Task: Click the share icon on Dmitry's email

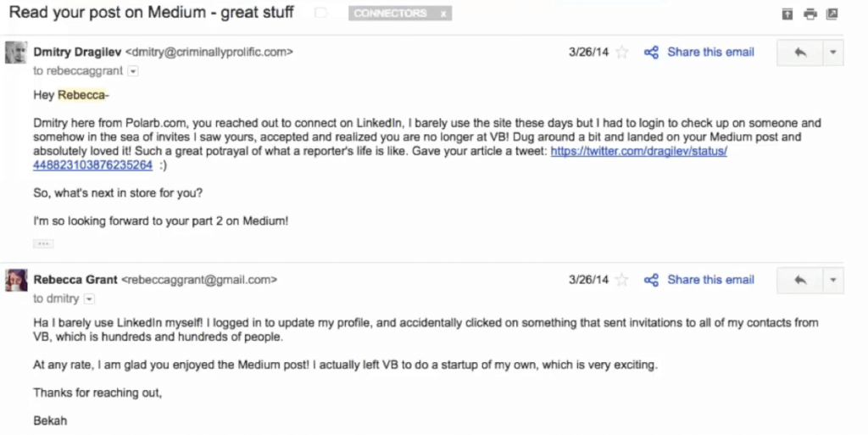Action: pos(652,53)
